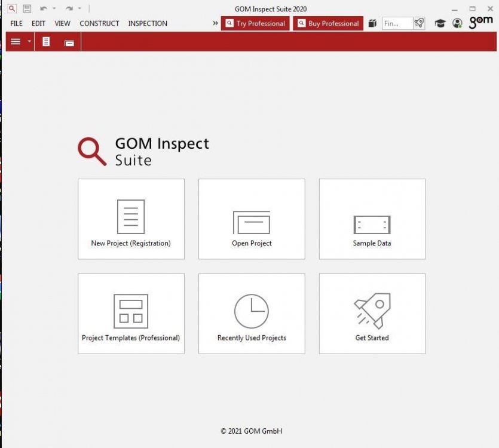
Task: Click the package icon next to Buy Professional
Action: point(372,23)
